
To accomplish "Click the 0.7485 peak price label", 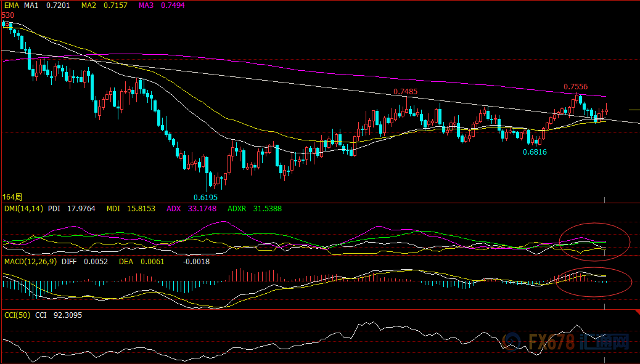I will pyautogui.click(x=406, y=92).
